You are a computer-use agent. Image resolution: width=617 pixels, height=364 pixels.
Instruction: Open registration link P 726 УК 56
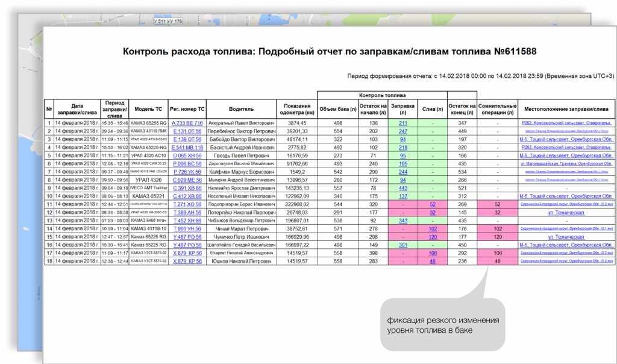click(x=187, y=172)
